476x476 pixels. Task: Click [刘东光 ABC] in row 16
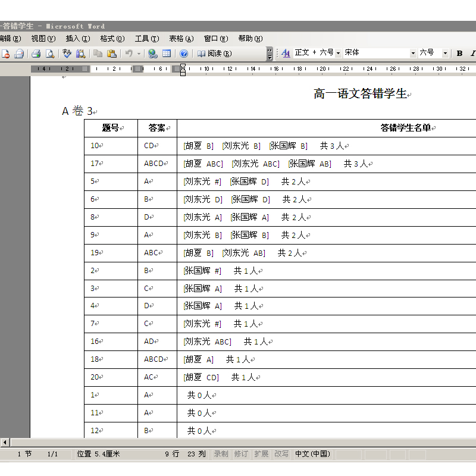point(207,342)
